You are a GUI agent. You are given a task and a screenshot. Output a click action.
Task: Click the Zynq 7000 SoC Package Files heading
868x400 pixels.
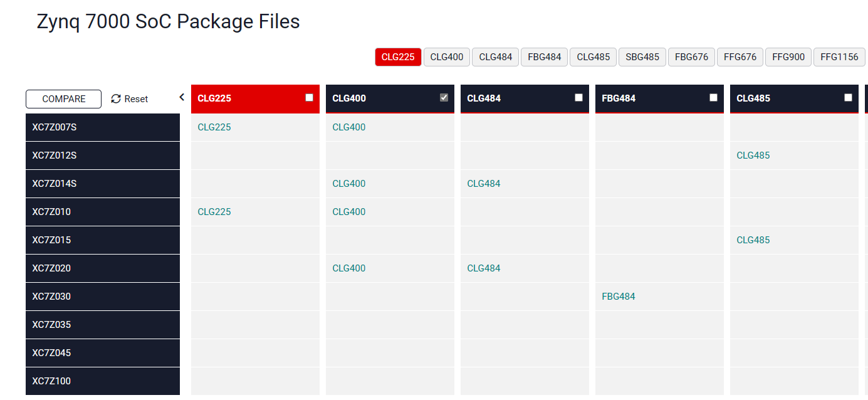169,22
